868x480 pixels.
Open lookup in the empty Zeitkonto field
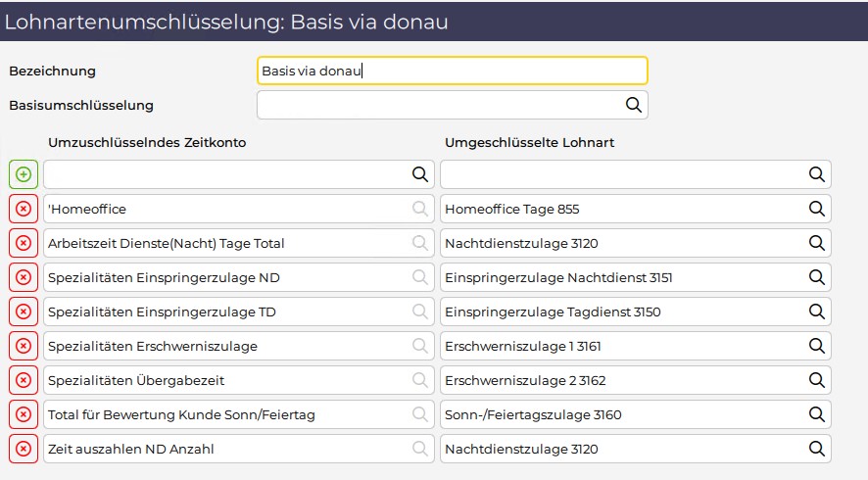[420, 174]
